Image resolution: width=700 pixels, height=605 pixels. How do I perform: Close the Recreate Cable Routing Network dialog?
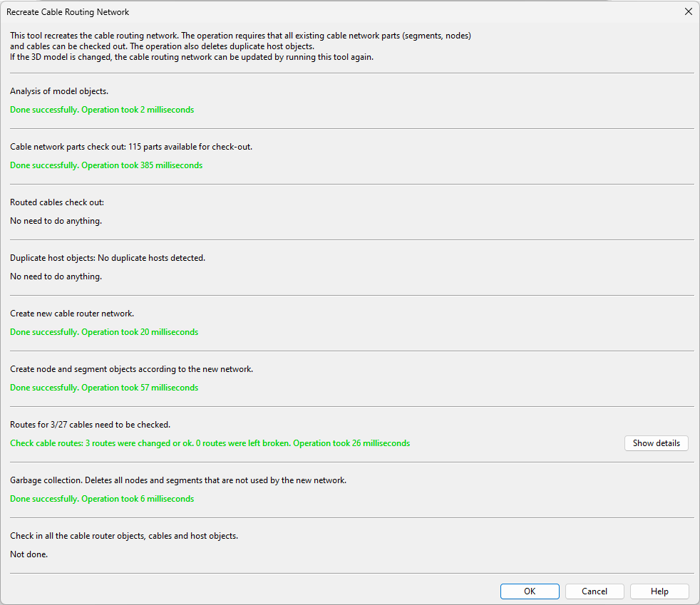click(x=688, y=11)
